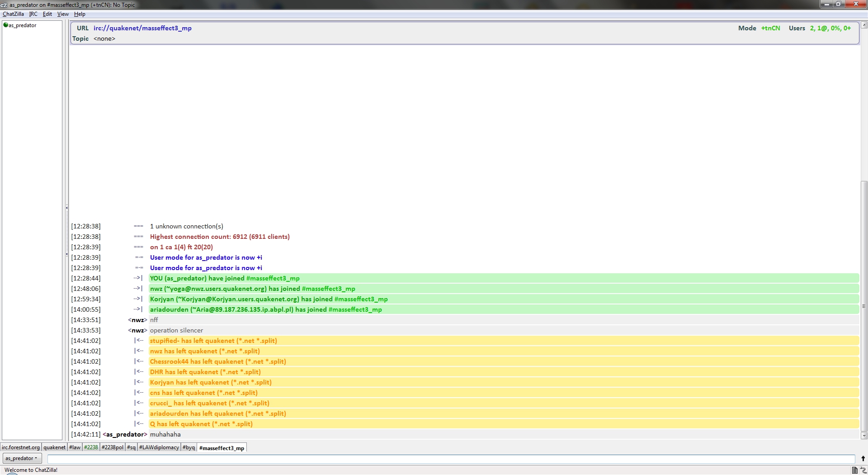Viewport: 868px width, 475px height.
Task: Click the Topic <none> field
Action: pos(104,39)
